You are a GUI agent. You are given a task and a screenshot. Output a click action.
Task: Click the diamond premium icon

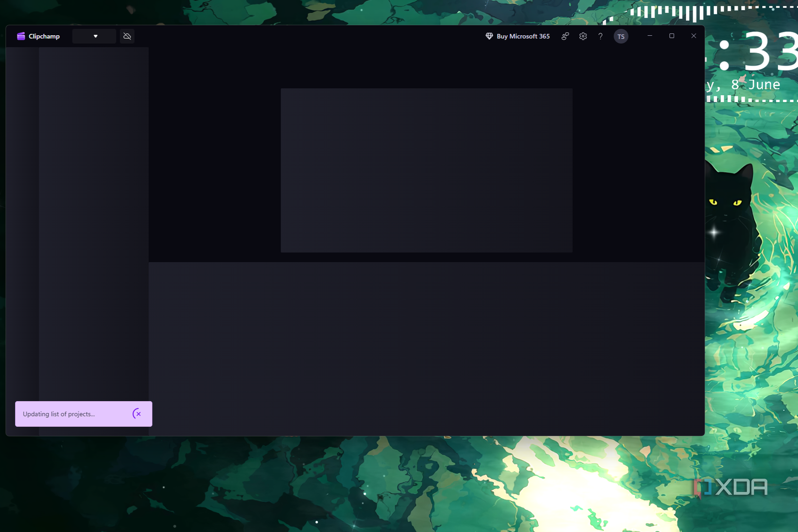point(489,36)
